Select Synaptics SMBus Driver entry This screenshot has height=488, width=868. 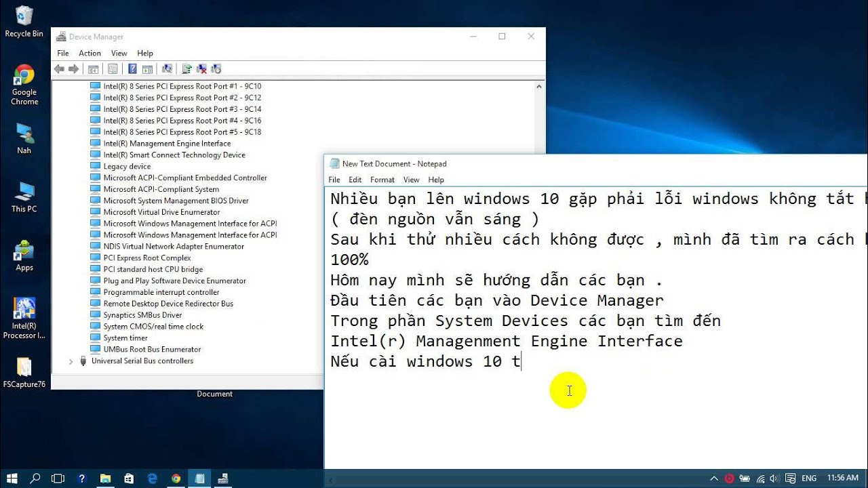tap(142, 315)
